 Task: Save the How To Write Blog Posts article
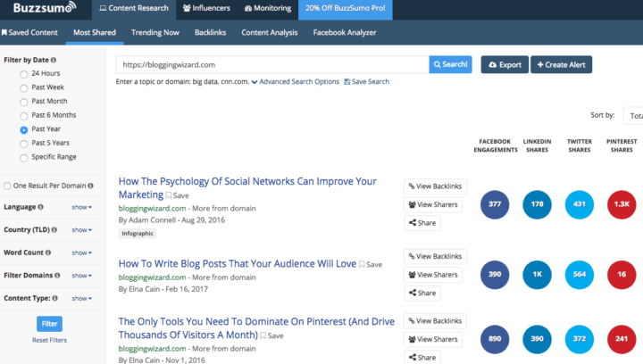(x=371, y=265)
